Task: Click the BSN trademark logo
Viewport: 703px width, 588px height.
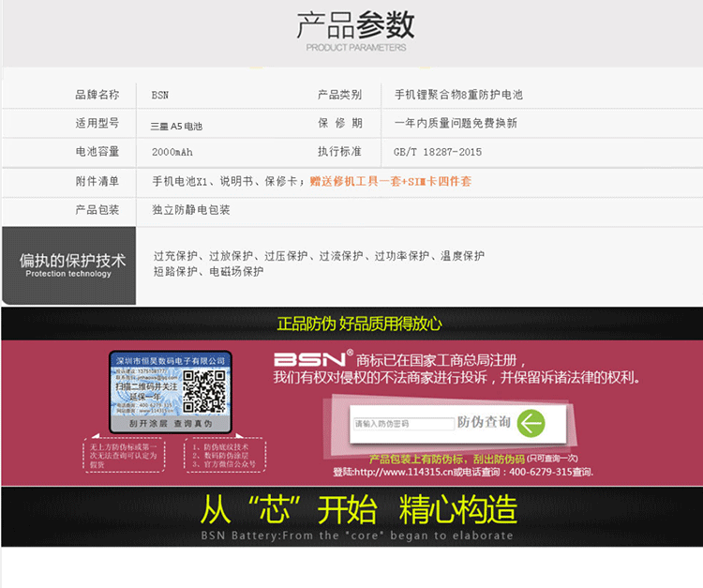Action: 312,360
